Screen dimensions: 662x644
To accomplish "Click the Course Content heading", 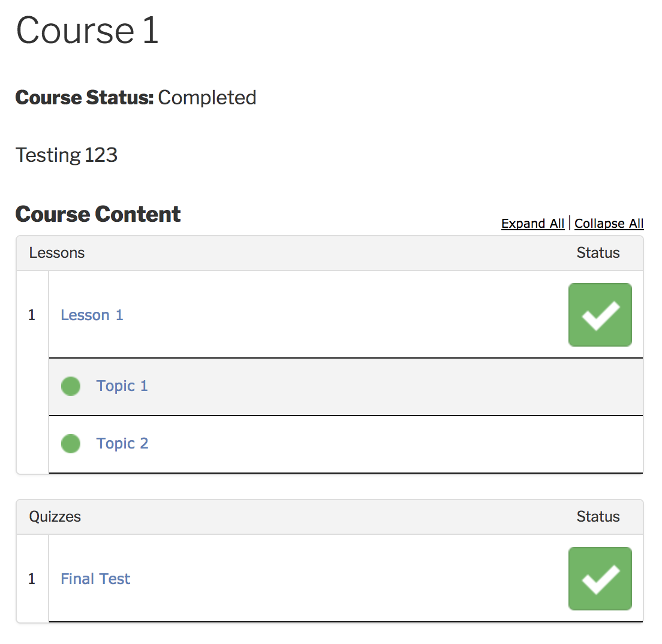I will pos(98,214).
